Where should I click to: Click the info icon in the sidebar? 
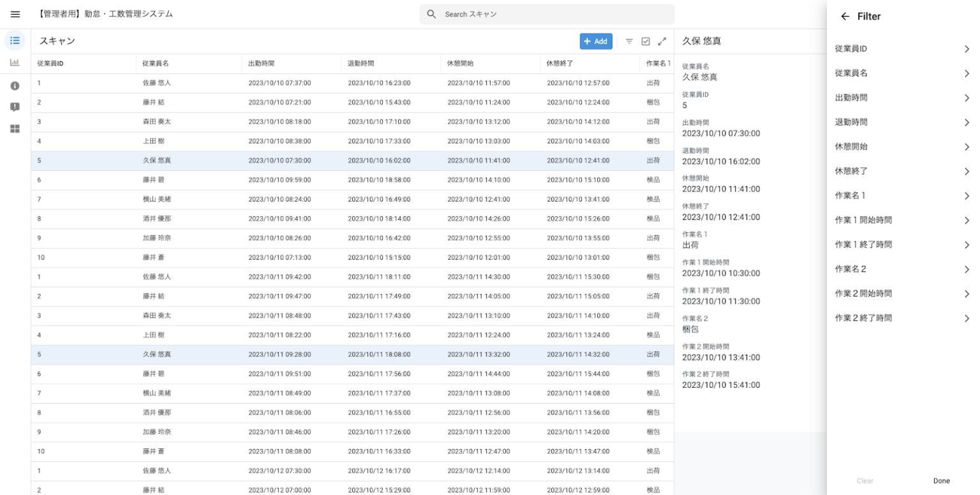click(x=15, y=85)
